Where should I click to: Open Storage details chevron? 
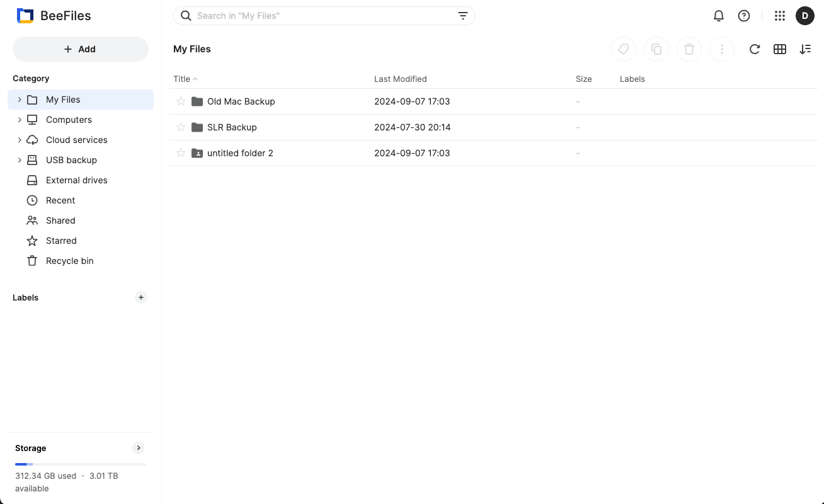(139, 448)
